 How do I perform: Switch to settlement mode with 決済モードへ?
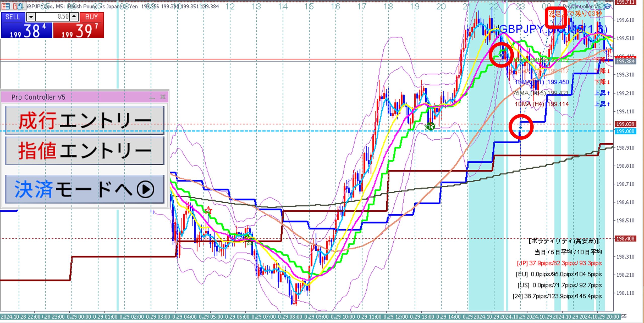pos(85,189)
